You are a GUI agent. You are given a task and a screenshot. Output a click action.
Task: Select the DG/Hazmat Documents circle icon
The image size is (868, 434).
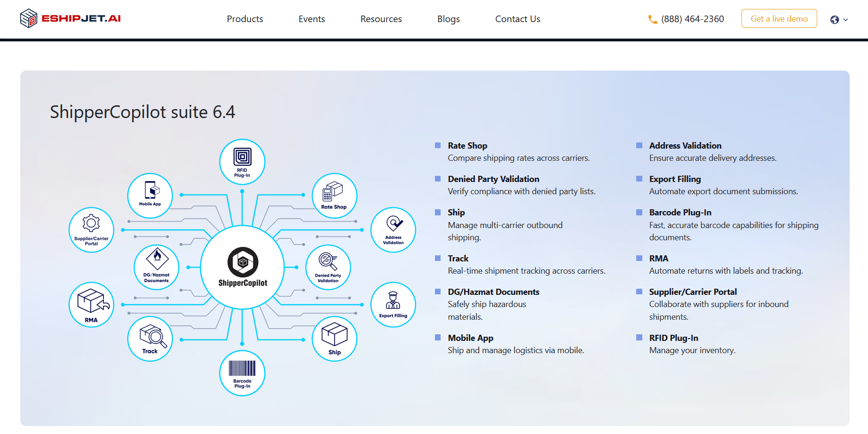pos(157,267)
